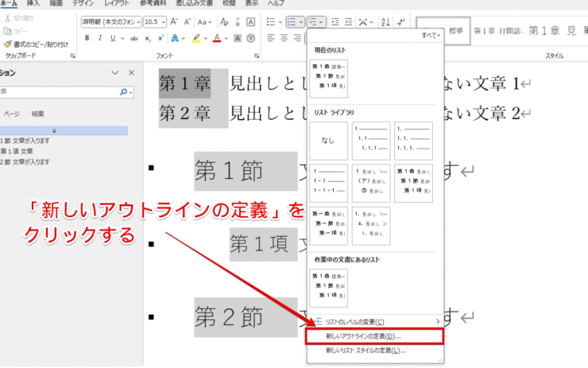Click 新しいリスト スタイルの定義 option
The height and width of the screenshot is (368, 588).
coord(366,350)
